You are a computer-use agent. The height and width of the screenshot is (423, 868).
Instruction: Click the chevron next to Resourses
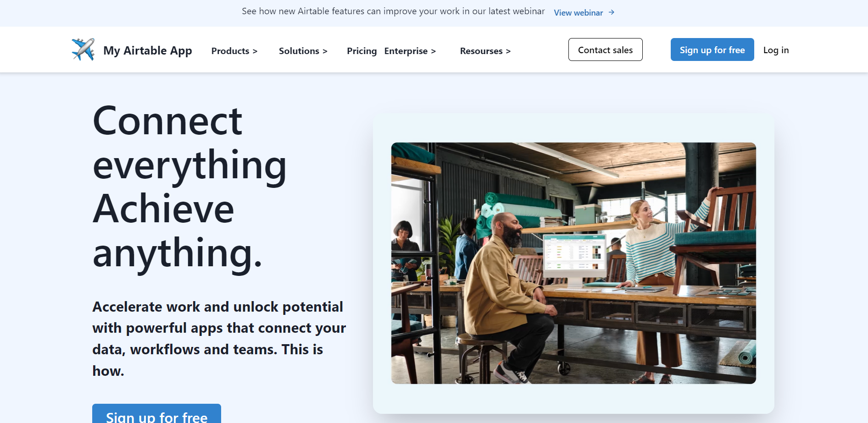508,51
